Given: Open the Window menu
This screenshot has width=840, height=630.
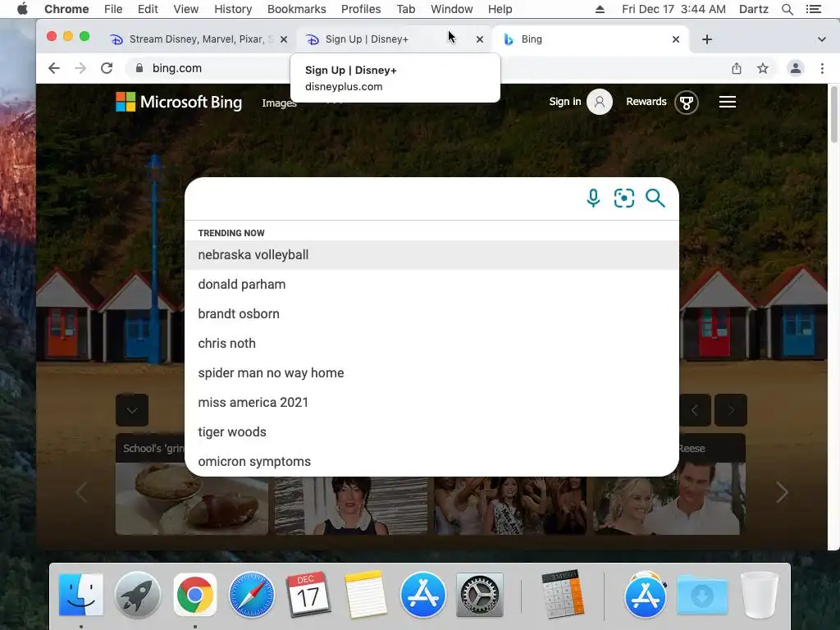Looking at the screenshot, I should (452, 9).
